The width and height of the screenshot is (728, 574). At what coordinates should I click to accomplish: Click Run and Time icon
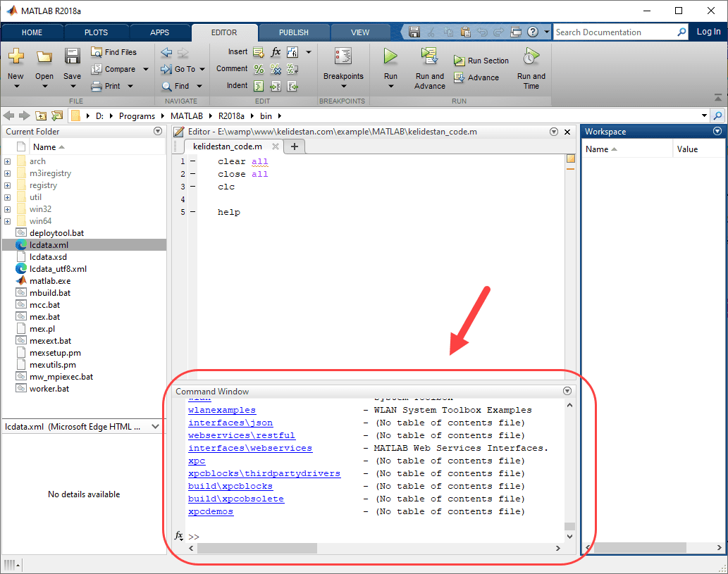[531, 56]
